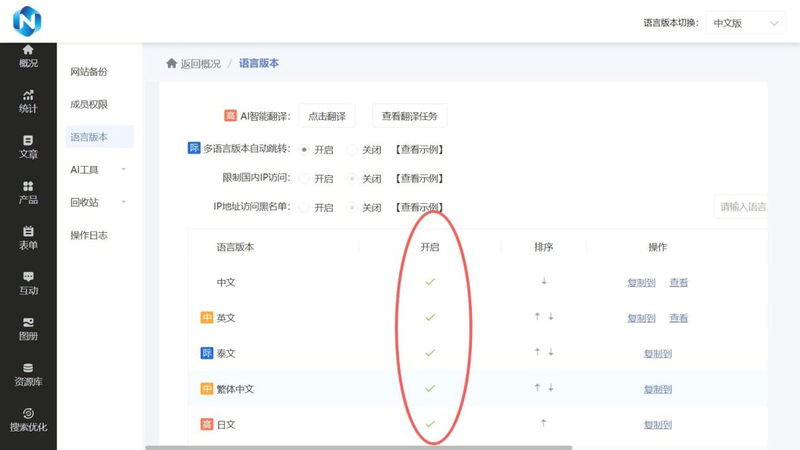Select 开启 for 限制国内IP访问

[305, 179]
